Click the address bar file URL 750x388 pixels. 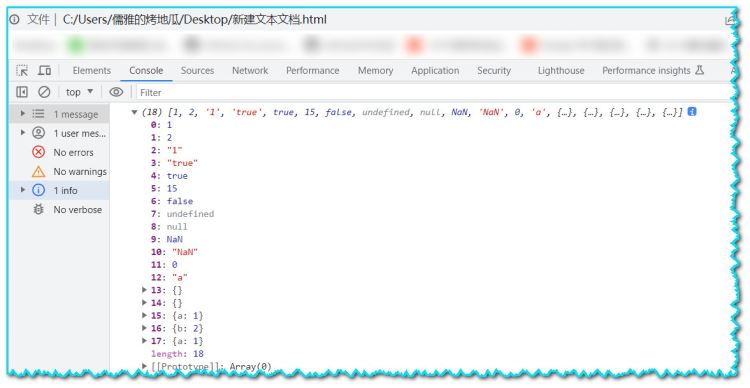[x=195, y=20]
